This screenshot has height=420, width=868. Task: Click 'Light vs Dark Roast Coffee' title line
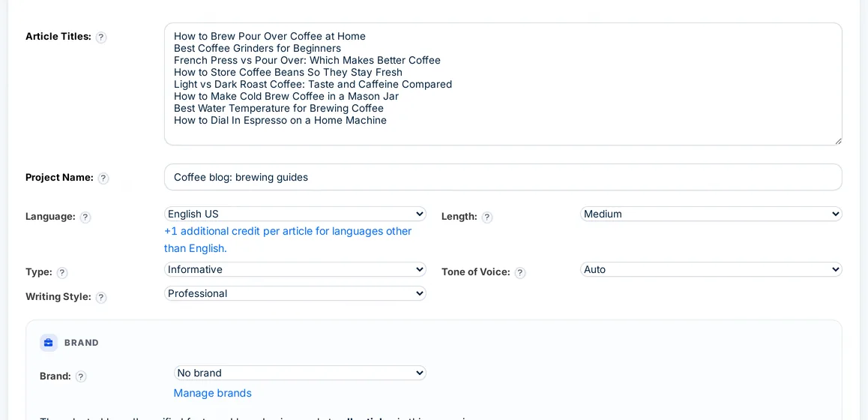(313, 84)
